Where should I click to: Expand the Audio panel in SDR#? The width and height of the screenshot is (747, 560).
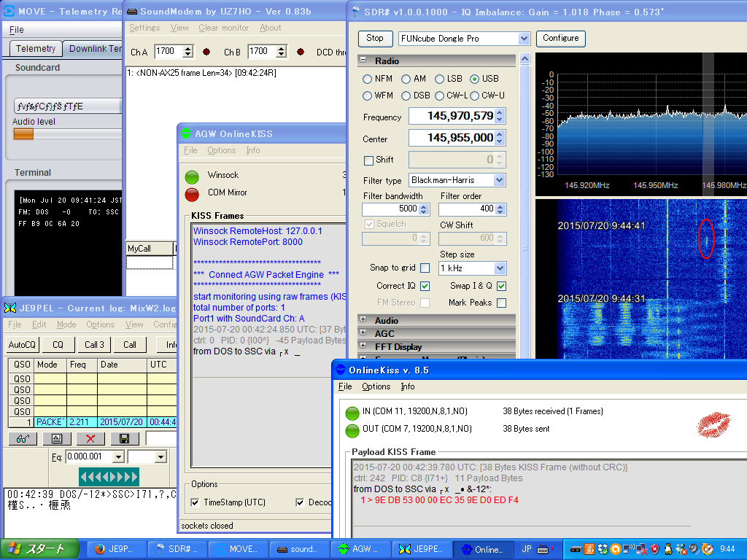pos(363,319)
